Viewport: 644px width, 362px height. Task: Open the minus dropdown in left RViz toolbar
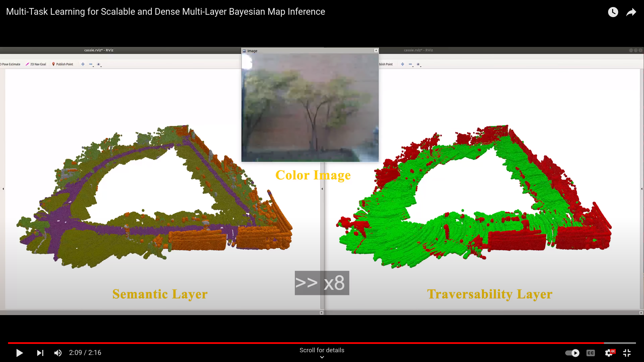point(91,64)
